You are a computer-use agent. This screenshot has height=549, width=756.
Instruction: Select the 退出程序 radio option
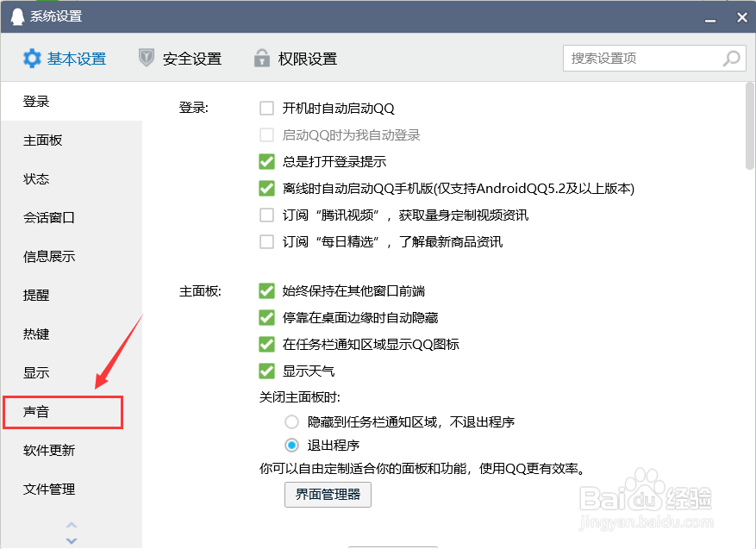tap(291, 445)
